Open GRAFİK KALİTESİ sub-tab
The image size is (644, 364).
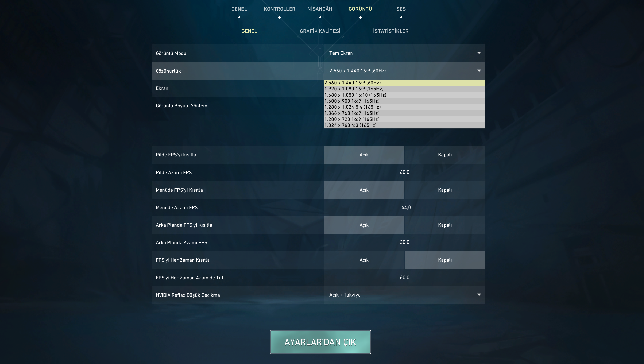click(320, 31)
